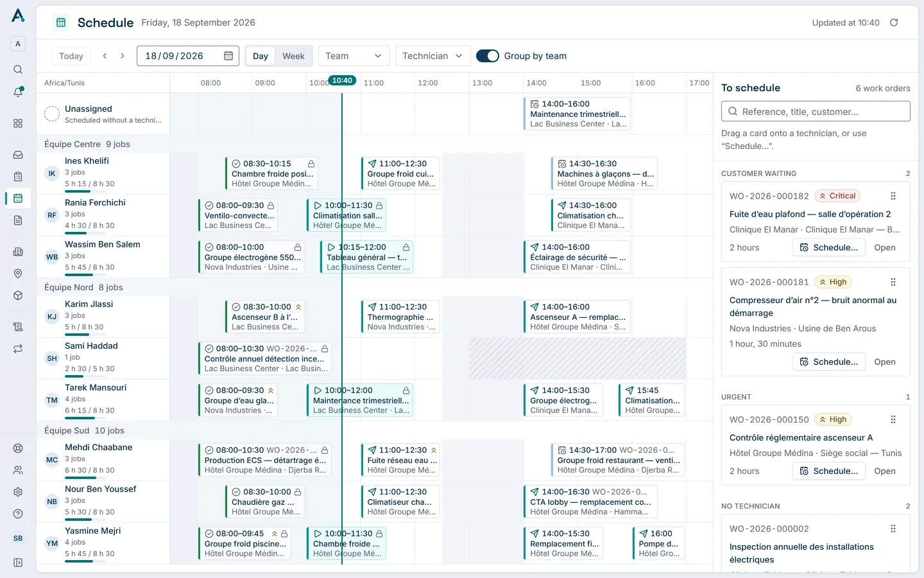924x578 pixels.
Task: Open unassigned 14:00–16:00 Maintenance trimestrielle job
Action: point(577,114)
